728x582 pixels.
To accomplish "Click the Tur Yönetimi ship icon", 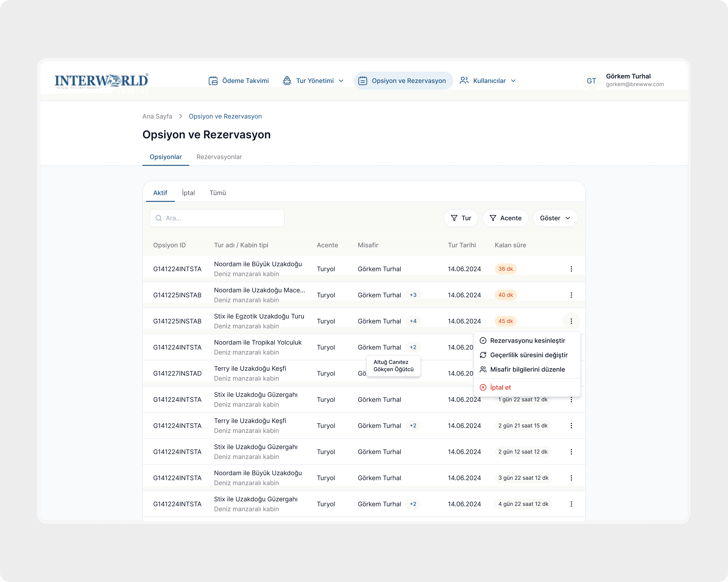I will pyautogui.click(x=287, y=81).
